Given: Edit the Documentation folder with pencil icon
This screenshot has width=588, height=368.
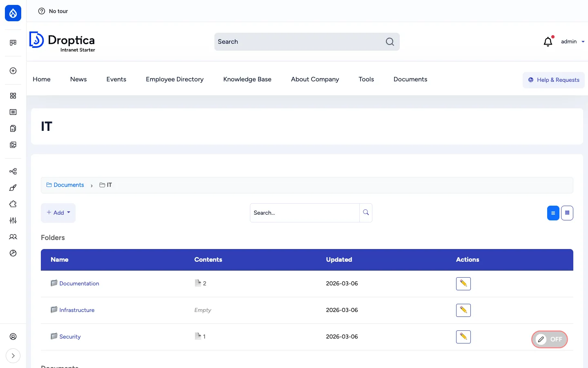Looking at the screenshot, I should tap(463, 284).
